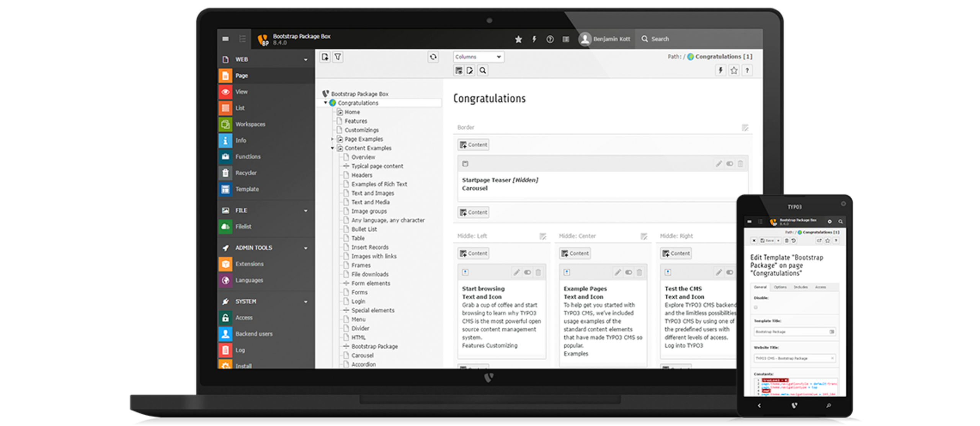Open the Page module in the sidebar
The width and height of the screenshot is (980, 426).
[241, 75]
